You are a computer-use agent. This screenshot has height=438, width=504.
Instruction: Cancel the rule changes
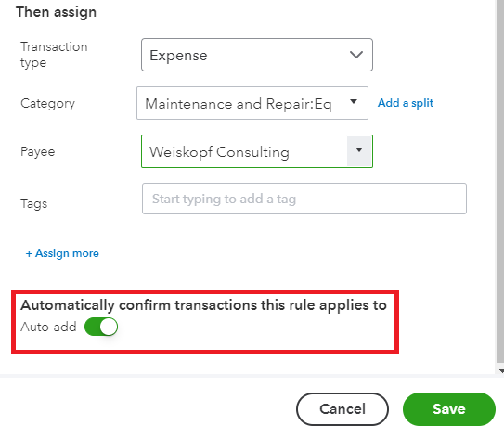(x=342, y=408)
